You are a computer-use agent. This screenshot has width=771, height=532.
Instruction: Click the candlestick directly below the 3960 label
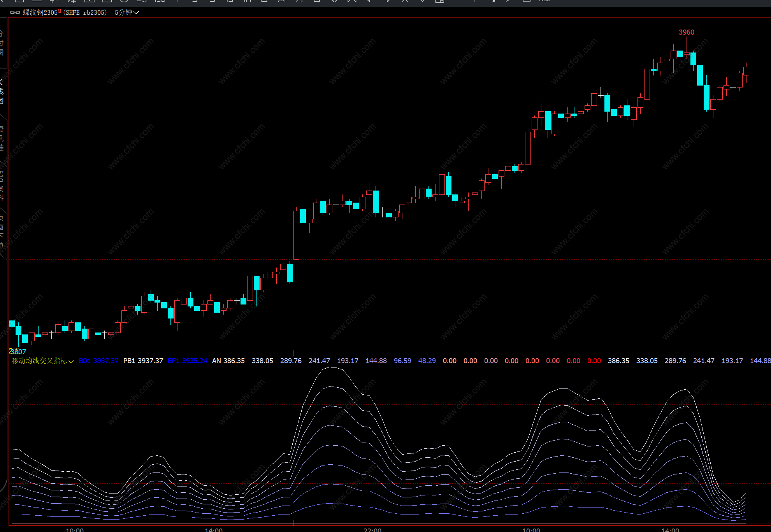(687, 54)
